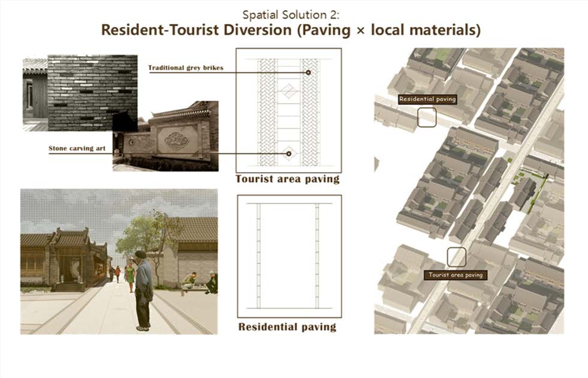
Task: Click the "Residential paving" diagram caption
Action: click(x=287, y=327)
